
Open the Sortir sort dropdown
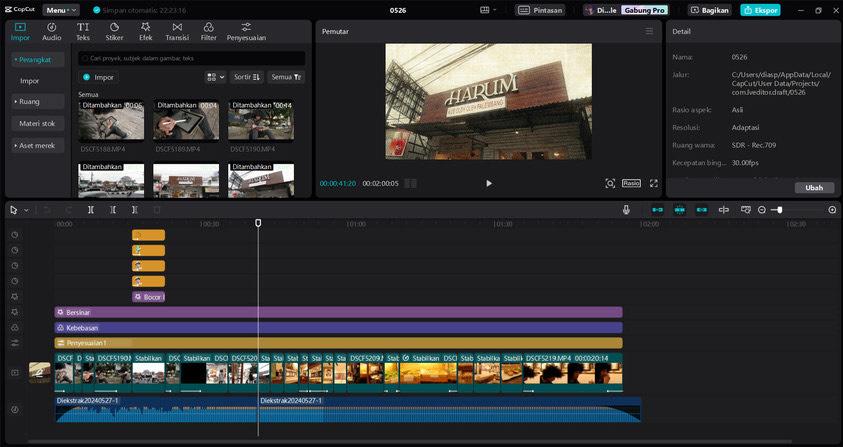pos(246,76)
